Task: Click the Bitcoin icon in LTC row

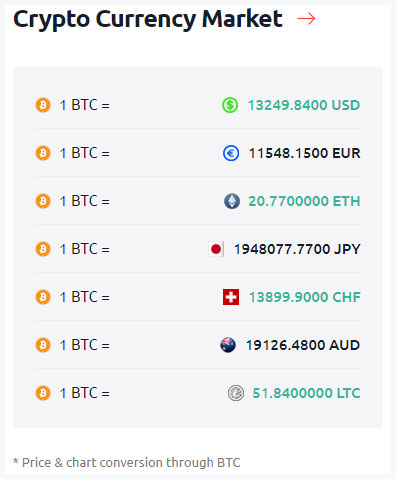Action: (43, 393)
